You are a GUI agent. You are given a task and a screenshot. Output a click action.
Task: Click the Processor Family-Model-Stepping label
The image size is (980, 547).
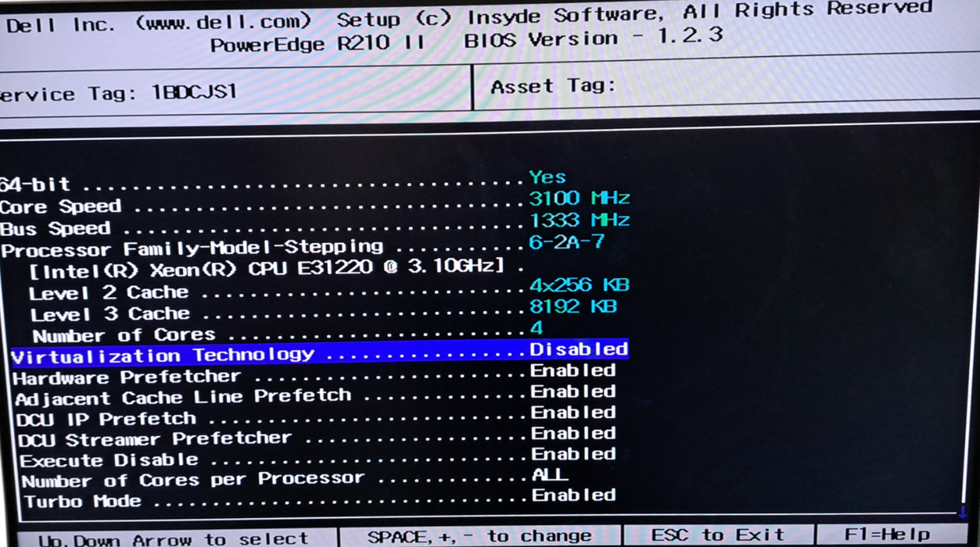point(192,249)
